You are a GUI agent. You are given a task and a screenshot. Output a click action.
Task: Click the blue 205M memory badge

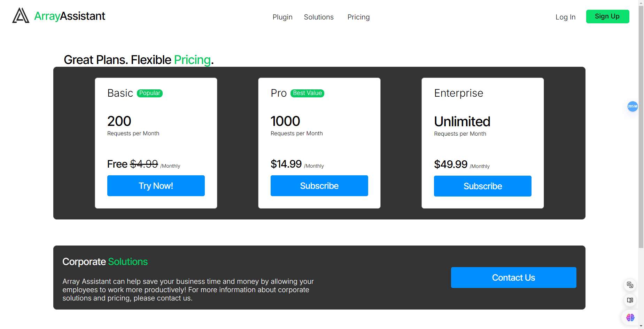(633, 106)
